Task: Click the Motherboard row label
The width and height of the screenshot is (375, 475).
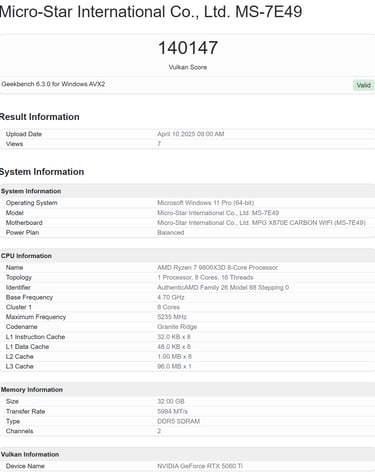Action: (x=24, y=223)
